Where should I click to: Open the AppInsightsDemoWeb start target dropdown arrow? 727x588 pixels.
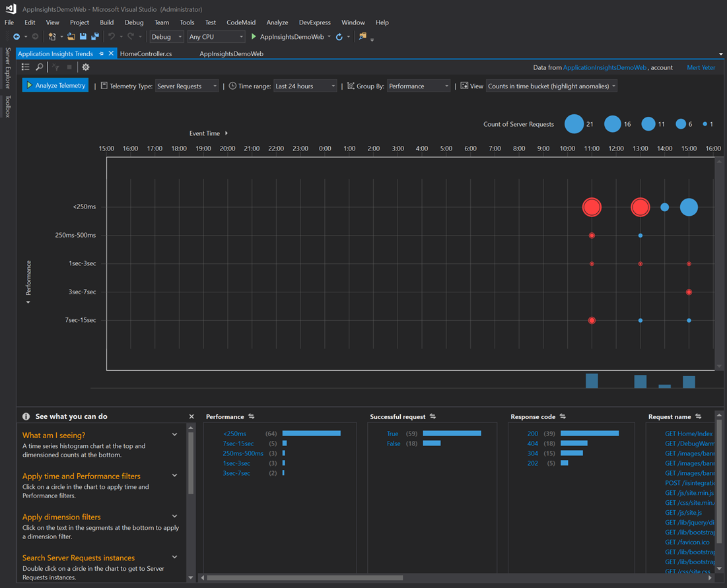329,36
